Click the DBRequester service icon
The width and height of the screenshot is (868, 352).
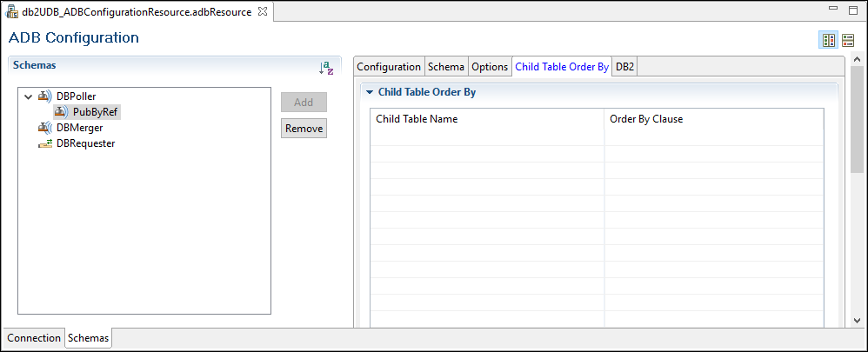click(x=44, y=143)
